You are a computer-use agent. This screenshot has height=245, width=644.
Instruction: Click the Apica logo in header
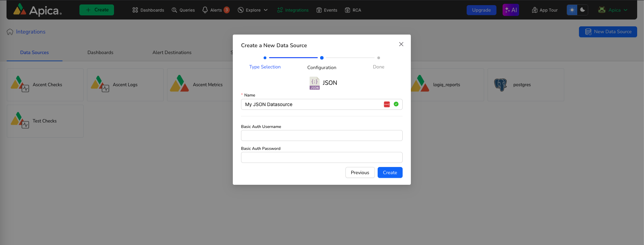tap(37, 10)
